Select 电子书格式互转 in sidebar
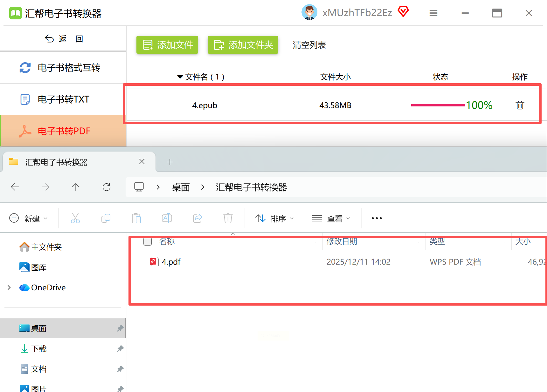Screen dimensions: 547x392 [x=63, y=68]
